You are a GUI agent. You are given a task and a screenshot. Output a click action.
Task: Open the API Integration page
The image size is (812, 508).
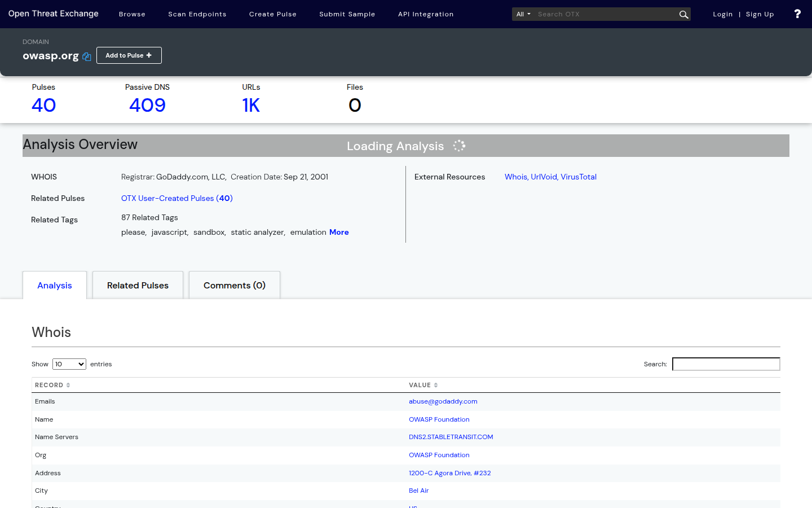tap(426, 14)
